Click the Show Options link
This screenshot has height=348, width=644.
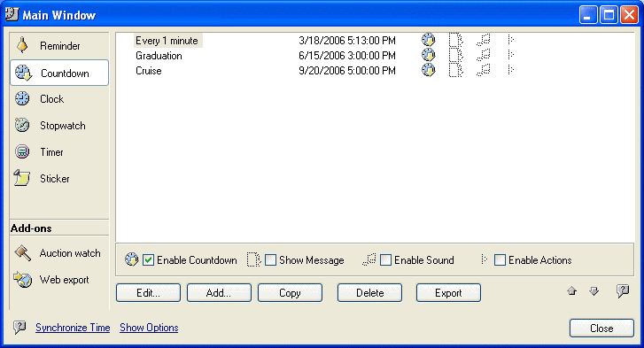coord(149,328)
